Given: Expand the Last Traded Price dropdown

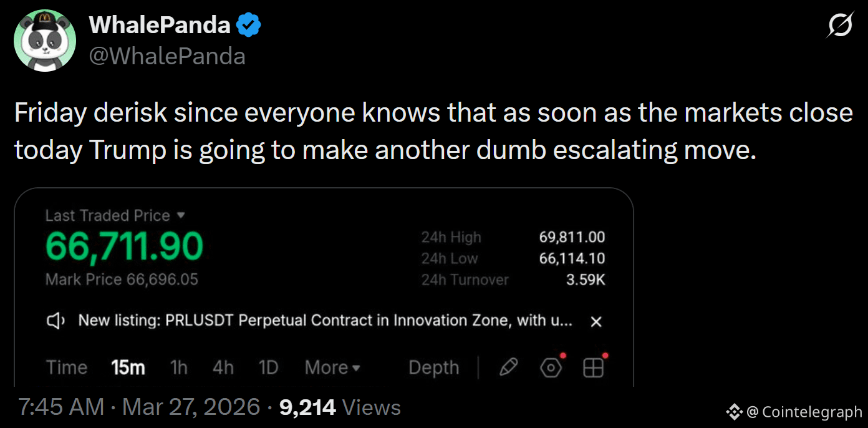Looking at the screenshot, I should pyautogui.click(x=181, y=215).
